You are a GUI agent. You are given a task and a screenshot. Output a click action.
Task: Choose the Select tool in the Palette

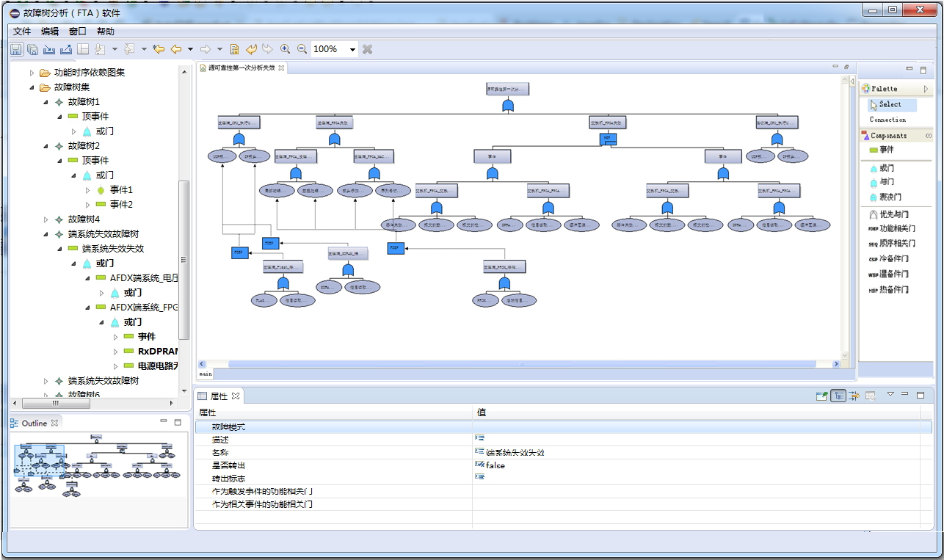pos(891,105)
